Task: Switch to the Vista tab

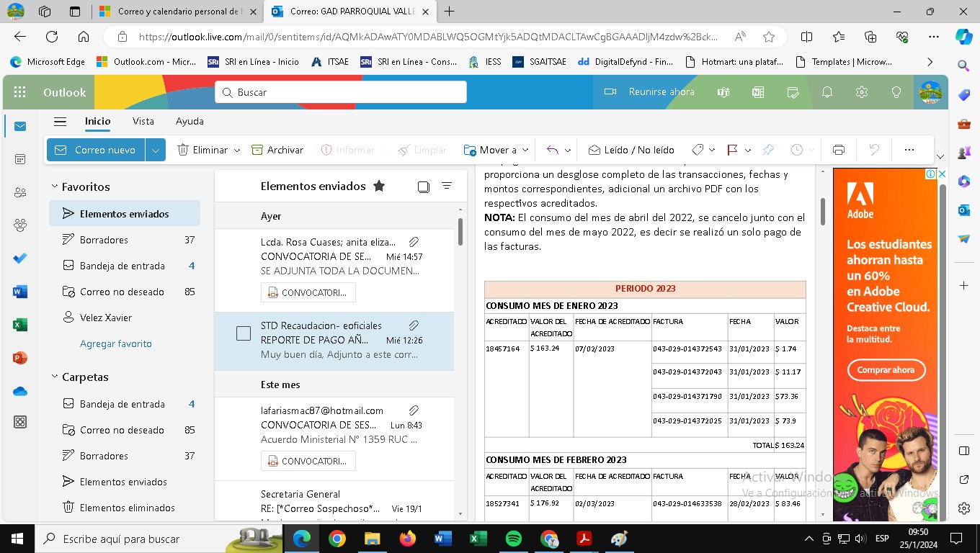Action: (x=143, y=121)
